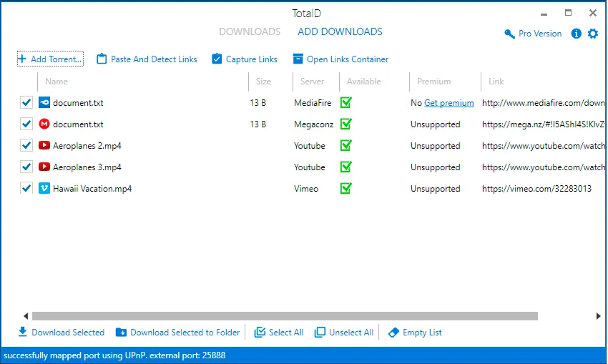Click the Empty List label
The height and width of the screenshot is (364, 608).
(x=422, y=333)
